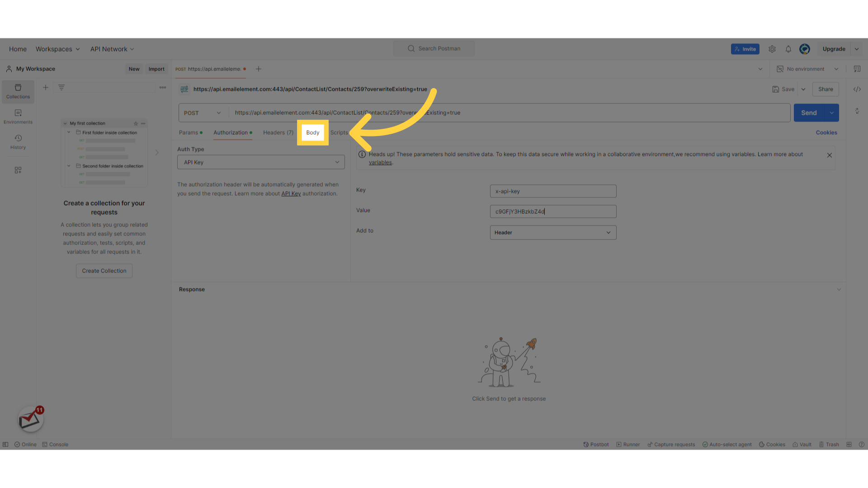Click the Online status indicator

point(25,445)
